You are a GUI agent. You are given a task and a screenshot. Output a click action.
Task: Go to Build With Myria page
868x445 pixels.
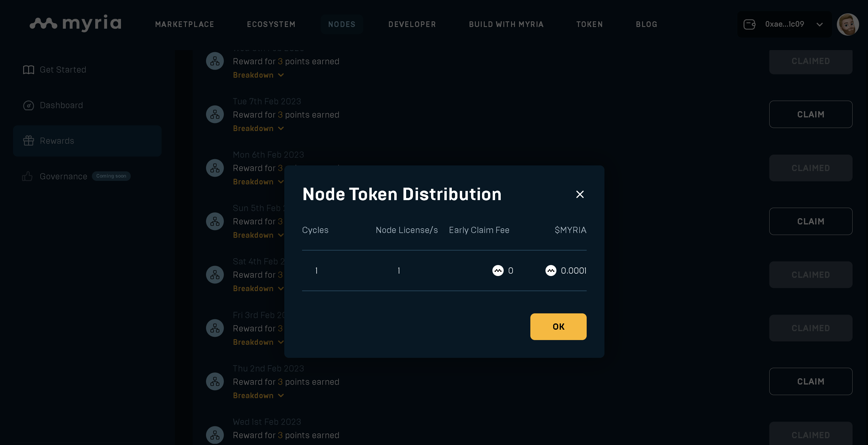pos(506,24)
